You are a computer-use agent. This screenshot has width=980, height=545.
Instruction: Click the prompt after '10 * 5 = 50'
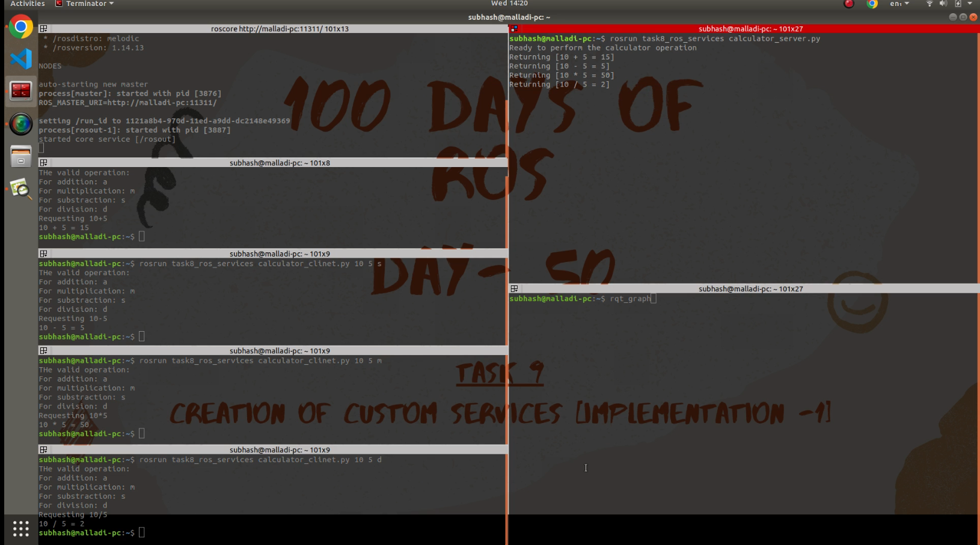click(91, 434)
